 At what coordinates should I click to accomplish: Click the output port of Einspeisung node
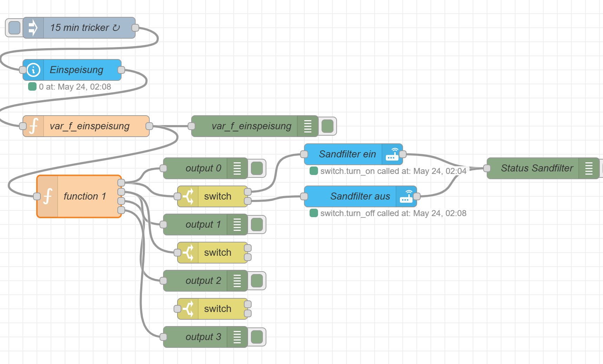pos(121,70)
